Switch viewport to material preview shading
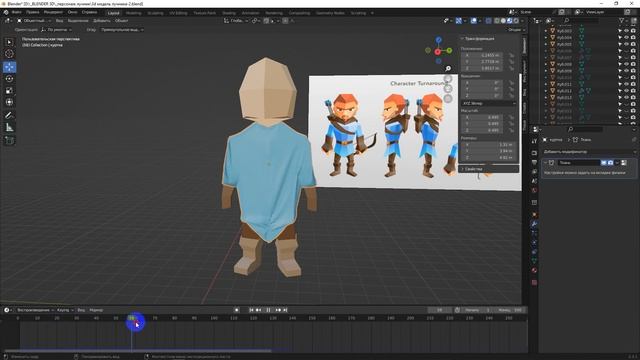 (x=510, y=20)
